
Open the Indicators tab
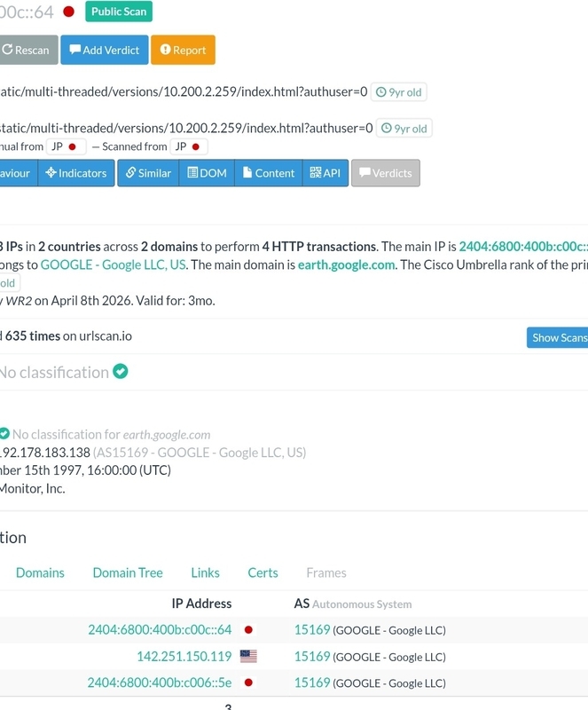(76, 173)
